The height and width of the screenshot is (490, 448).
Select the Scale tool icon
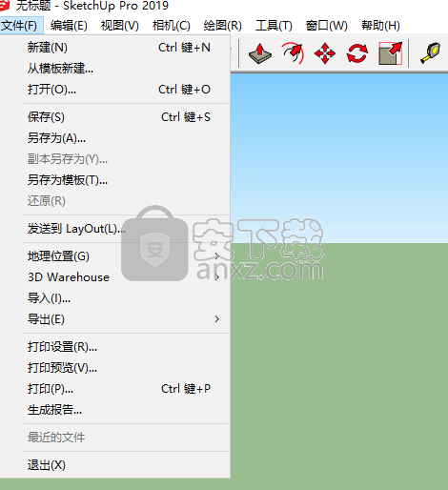coord(391,53)
